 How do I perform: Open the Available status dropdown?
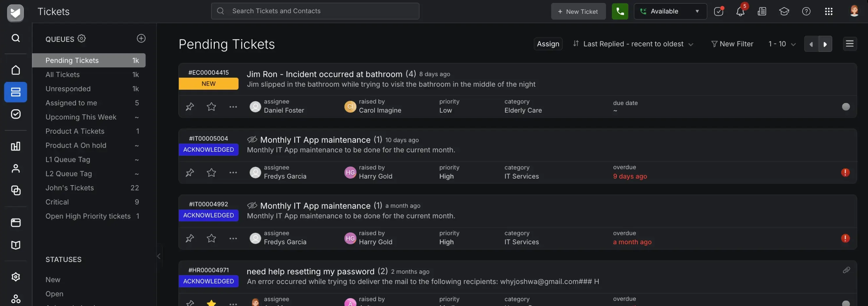670,11
